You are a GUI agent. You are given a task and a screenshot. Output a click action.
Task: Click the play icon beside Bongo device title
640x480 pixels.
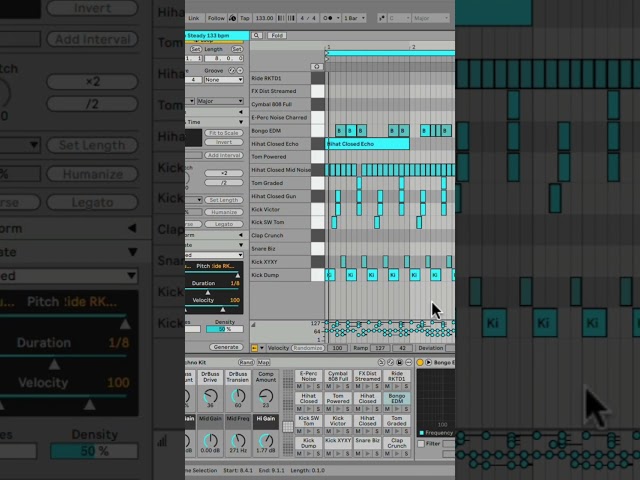point(429,362)
